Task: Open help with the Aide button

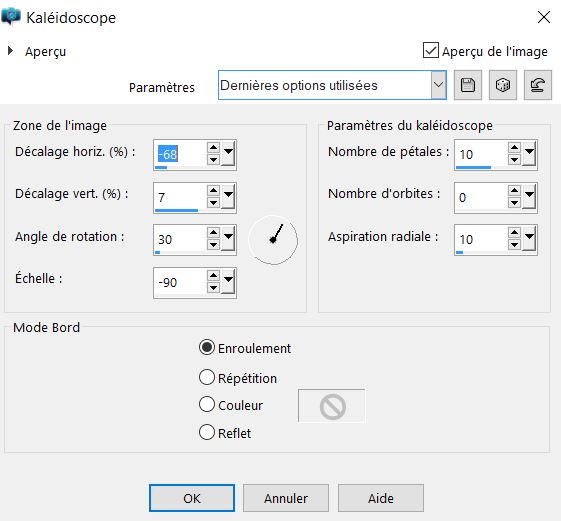Action: [x=381, y=498]
